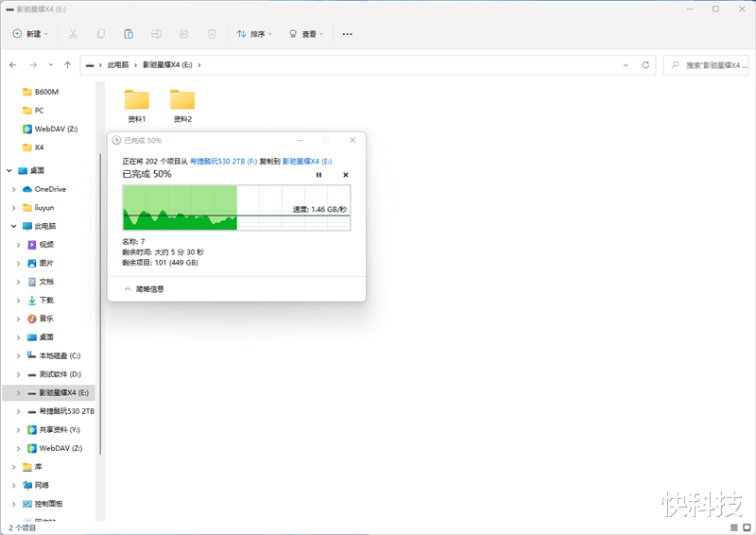Select the 资料1 folder
Image resolution: width=756 pixels, height=535 pixels.
pos(136,106)
